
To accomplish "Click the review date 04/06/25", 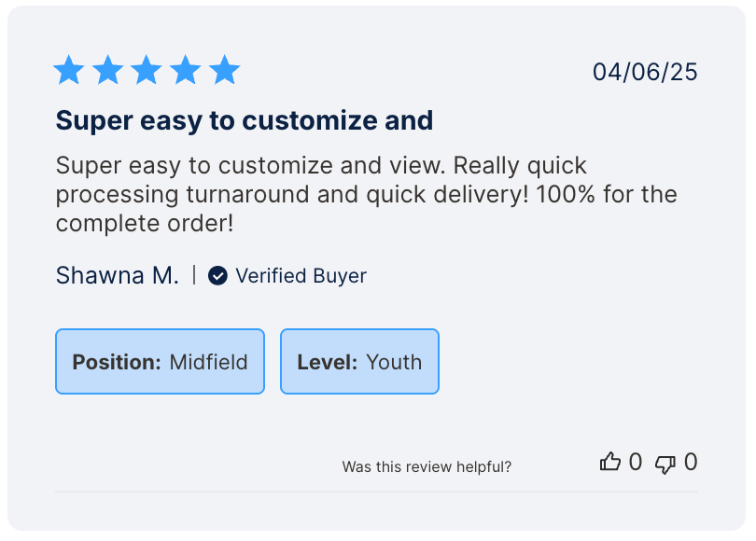I will point(645,72).
